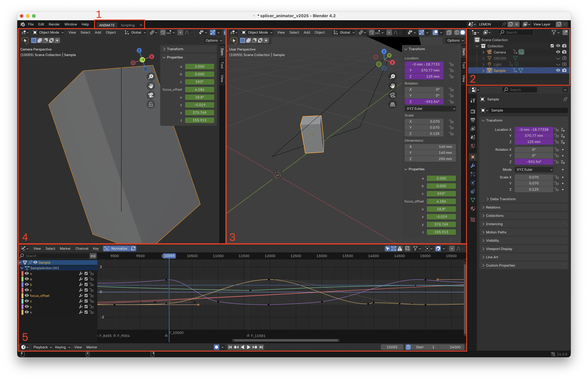Screen dimensions: 588x380
Task: Toggle perspective/orthographic grid icon in the right viewport
Action: [x=392, y=104]
